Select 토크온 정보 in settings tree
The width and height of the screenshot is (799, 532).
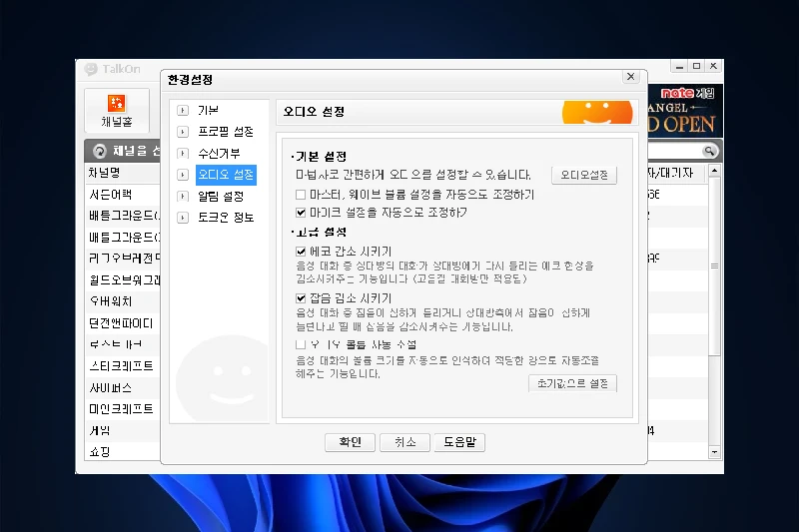[x=226, y=218]
